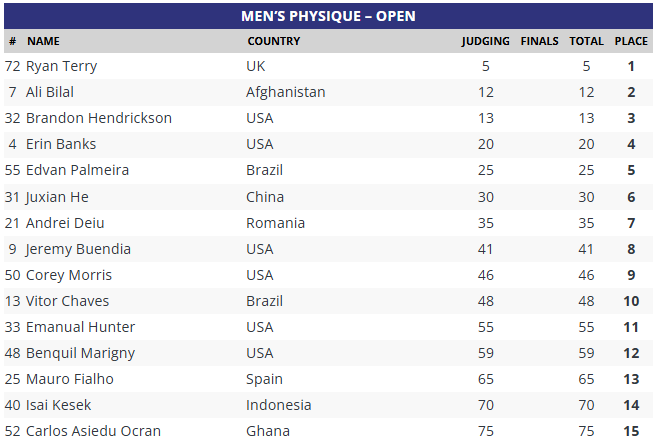Image resolution: width=658 pixels, height=443 pixels.
Task: Click competitor number 72
Action: tap(12, 67)
